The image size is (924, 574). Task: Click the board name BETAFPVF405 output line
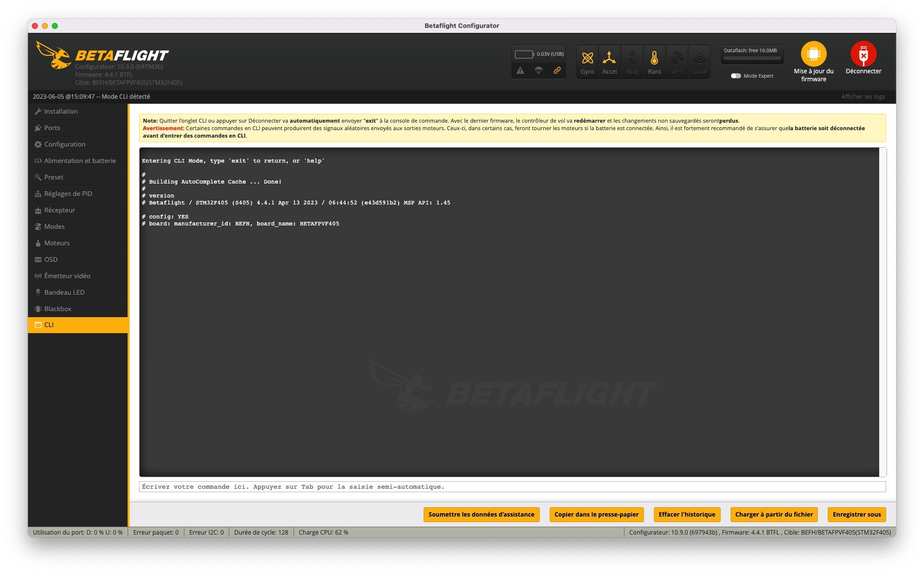[x=240, y=224]
